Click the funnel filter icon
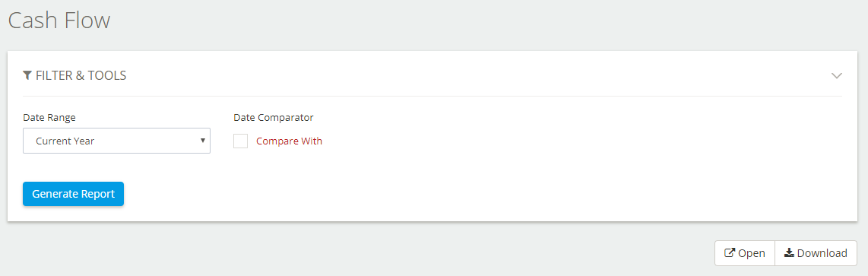This screenshot has width=868, height=276. pos(27,75)
